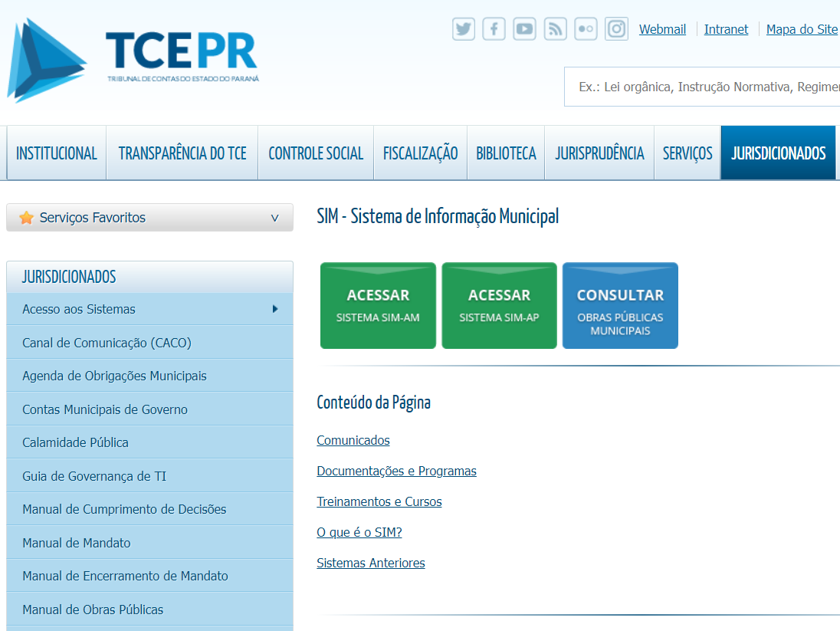Select the JURISDICIONADOS menu tab
Image resolution: width=840 pixels, height=631 pixels.
click(x=779, y=153)
